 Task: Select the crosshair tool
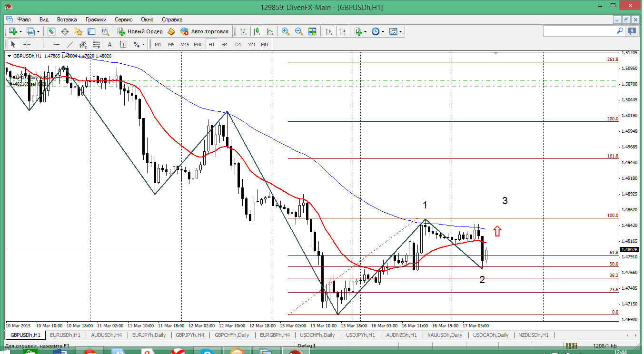pyautogui.click(x=27, y=44)
